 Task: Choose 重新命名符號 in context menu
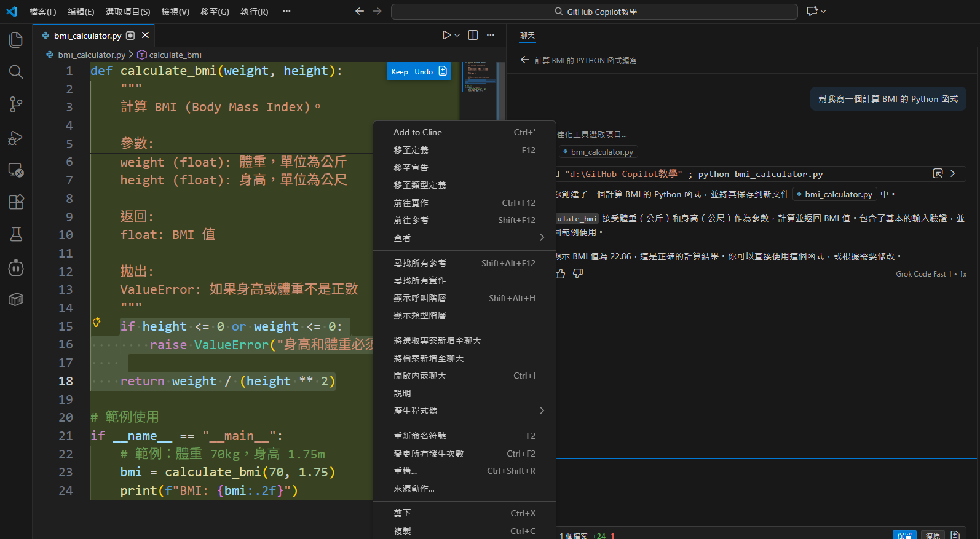click(x=420, y=436)
